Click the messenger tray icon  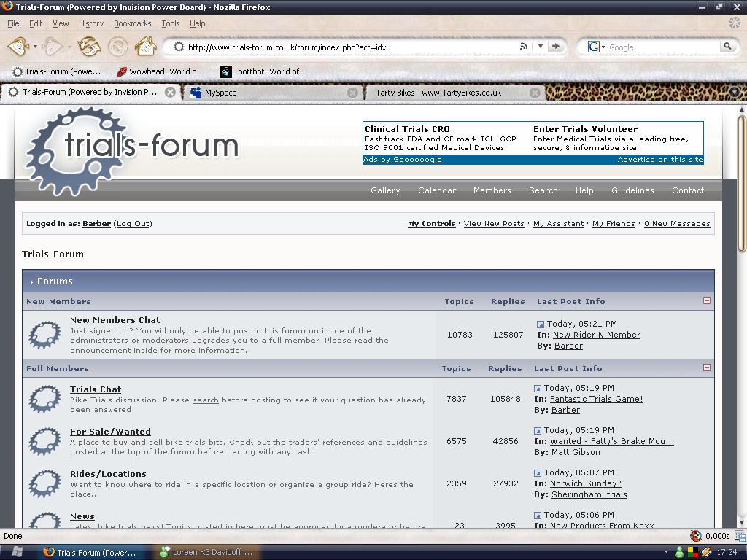(679, 553)
